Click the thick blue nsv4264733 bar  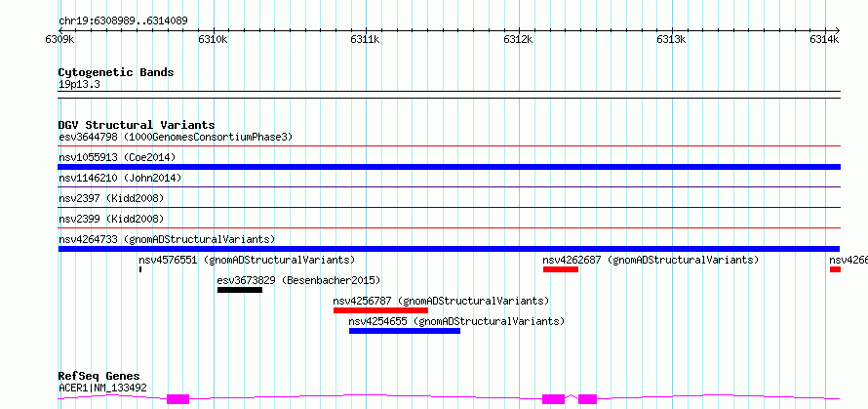[449, 249]
